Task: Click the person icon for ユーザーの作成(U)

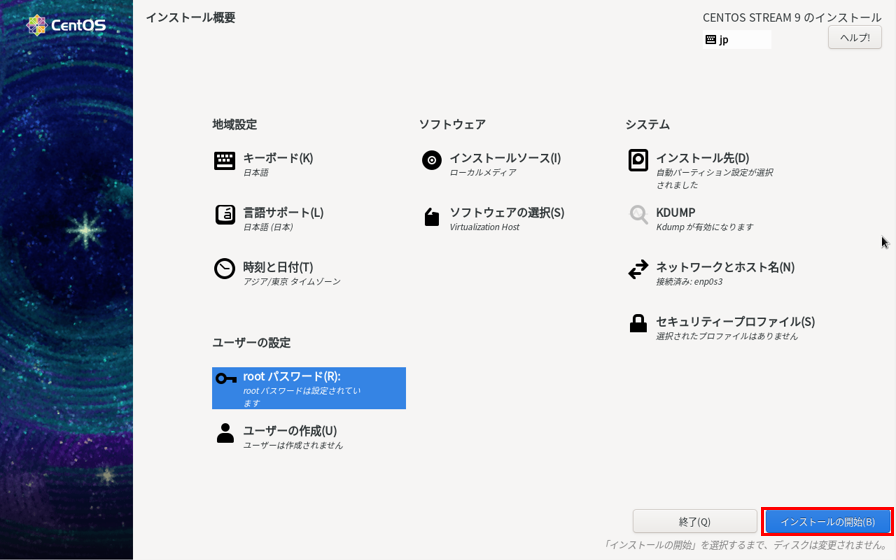Action: (x=225, y=433)
